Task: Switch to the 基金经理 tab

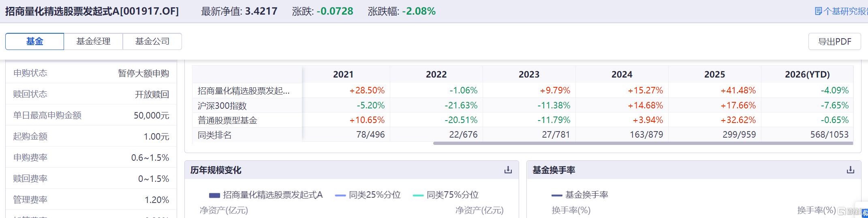Action: pyautogui.click(x=93, y=41)
